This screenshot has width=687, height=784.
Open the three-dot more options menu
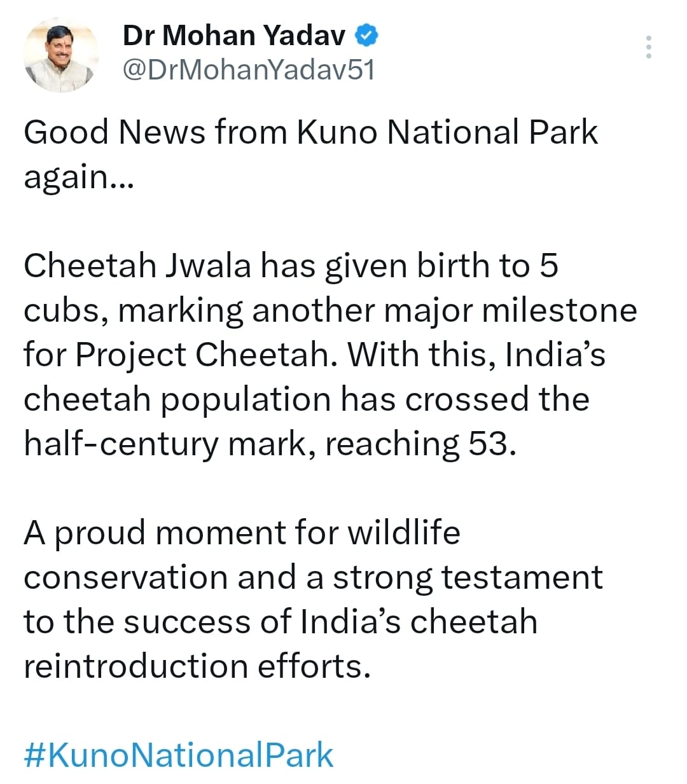click(x=648, y=47)
